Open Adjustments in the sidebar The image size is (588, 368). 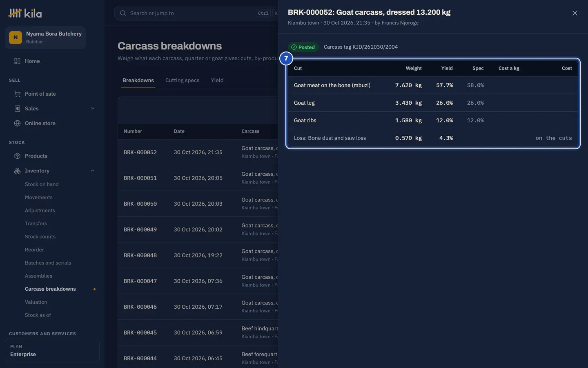40,210
